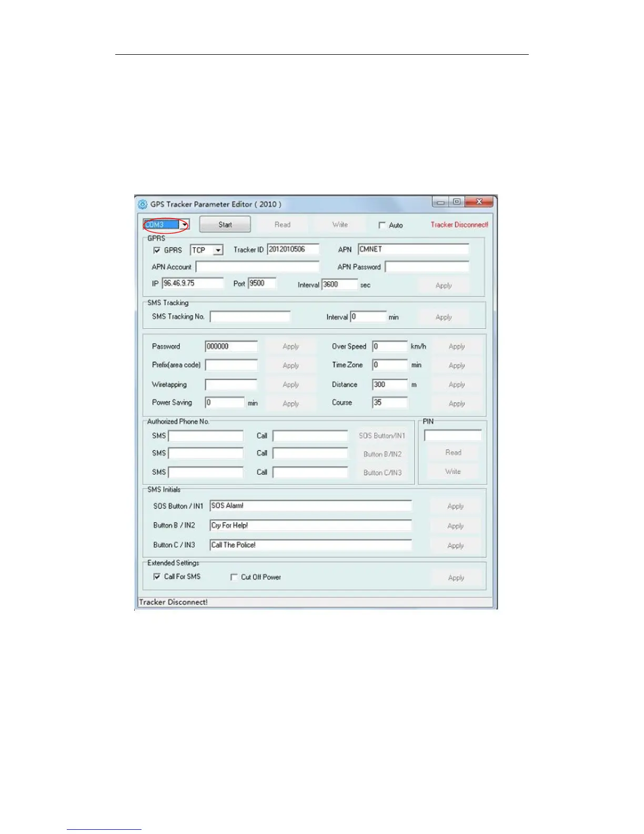The height and width of the screenshot is (834, 644).
Task: Click the Cry For Help! text field
Action: click(x=310, y=525)
